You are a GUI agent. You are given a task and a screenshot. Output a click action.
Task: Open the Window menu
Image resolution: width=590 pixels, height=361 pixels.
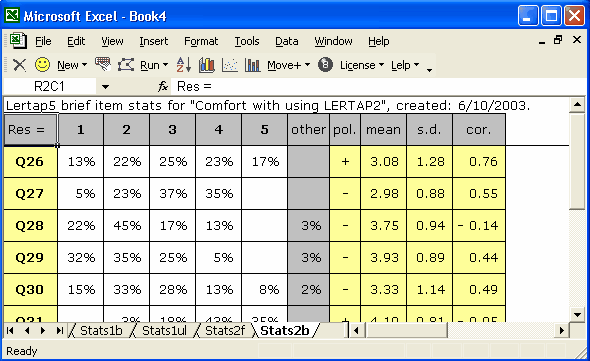pyautogui.click(x=333, y=41)
